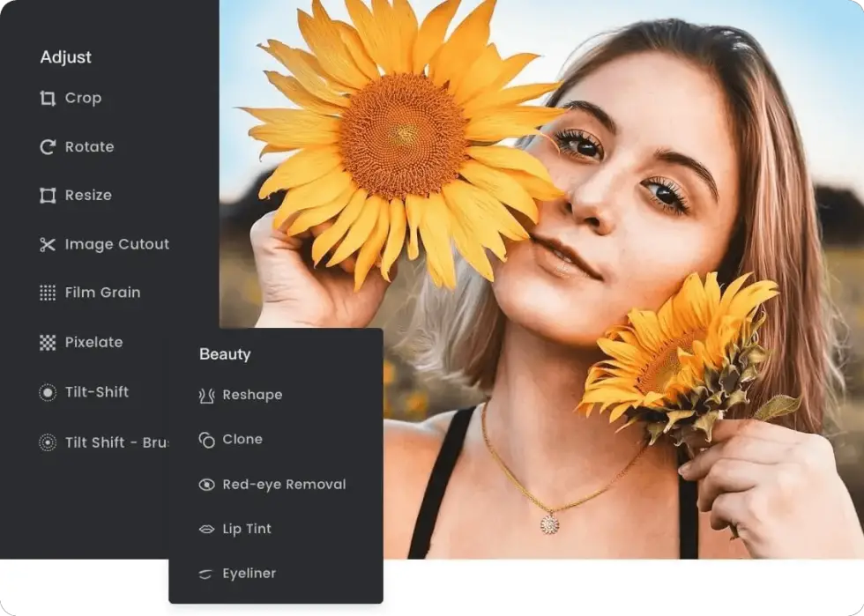Click the Pixelate checkerboard icon
Image resolution: width=864 pixels, height=616 pixels.
click(49, 342)
